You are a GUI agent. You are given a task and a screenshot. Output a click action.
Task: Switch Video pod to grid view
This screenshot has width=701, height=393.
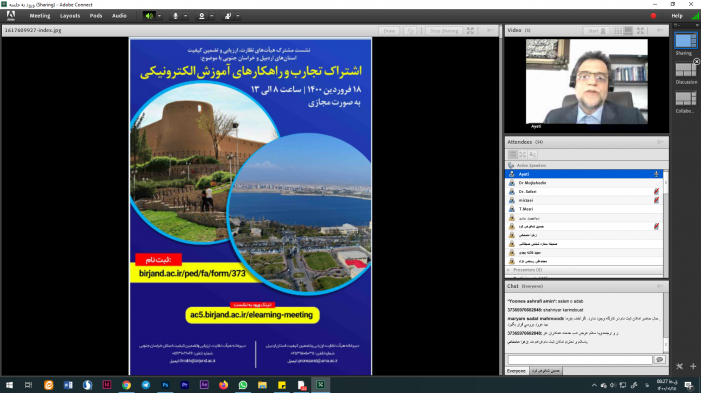[618, 31]
